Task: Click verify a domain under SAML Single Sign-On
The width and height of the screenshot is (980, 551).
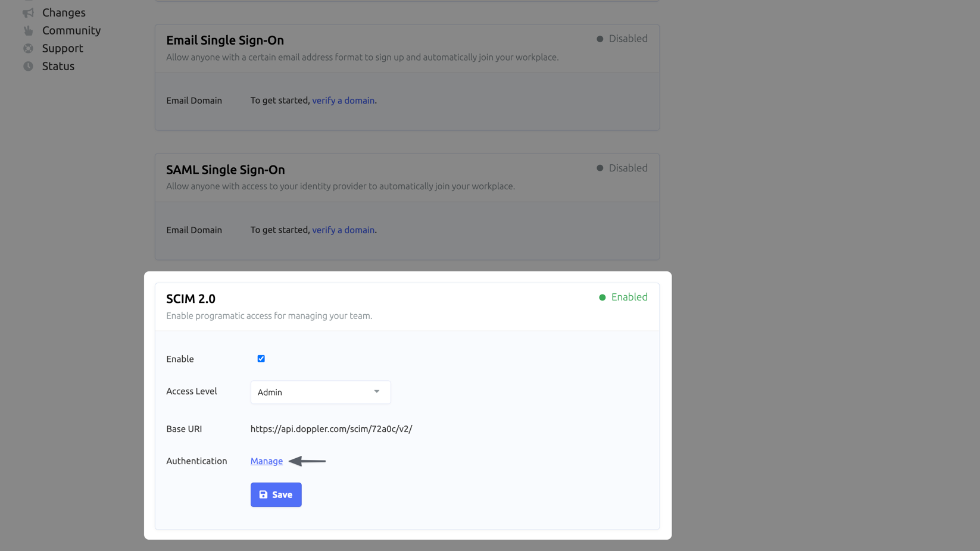Action: click(x=344, y=230)
